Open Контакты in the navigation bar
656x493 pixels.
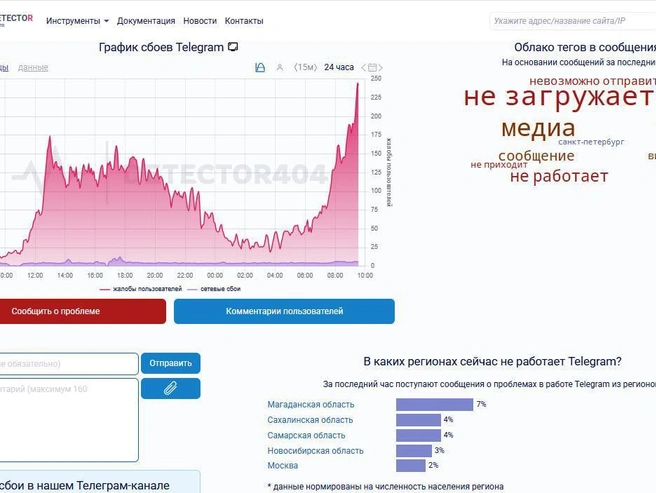point(244,21)
